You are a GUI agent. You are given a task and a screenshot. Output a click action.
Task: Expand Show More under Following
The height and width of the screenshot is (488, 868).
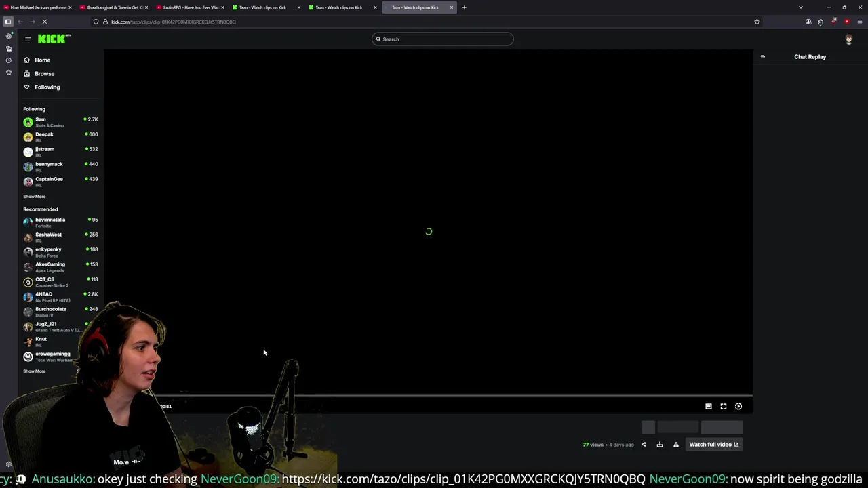point(35,197)
